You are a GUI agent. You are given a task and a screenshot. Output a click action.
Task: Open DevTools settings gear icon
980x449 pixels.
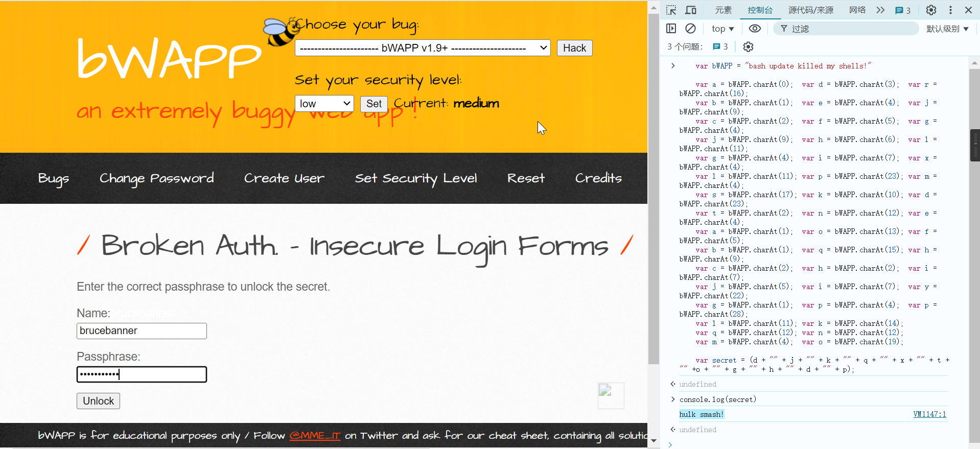tap(931, 10)
